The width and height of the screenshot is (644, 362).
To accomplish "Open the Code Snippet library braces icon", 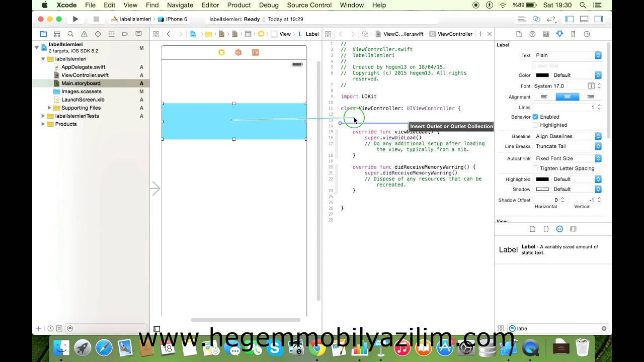I will click(x=546, y=229).
